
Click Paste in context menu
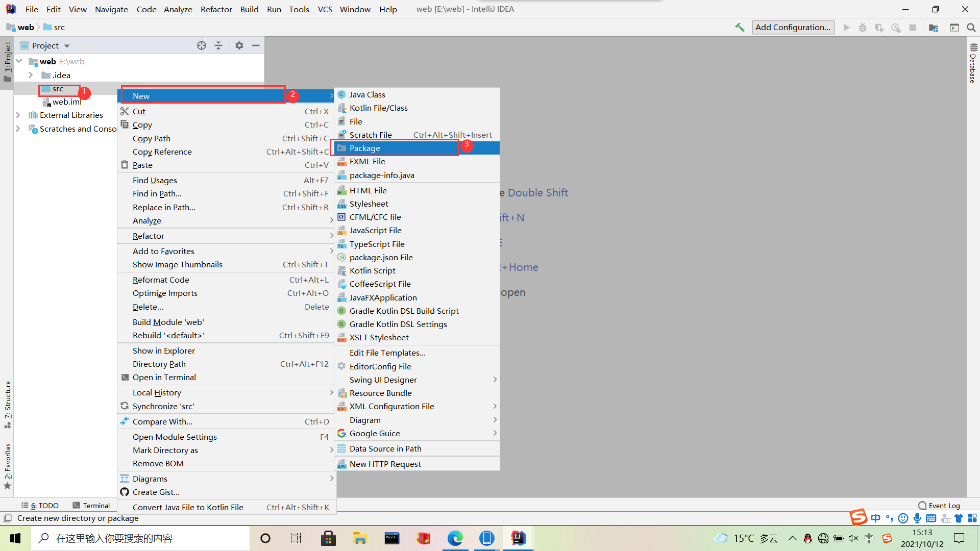[x=227, y=165]
